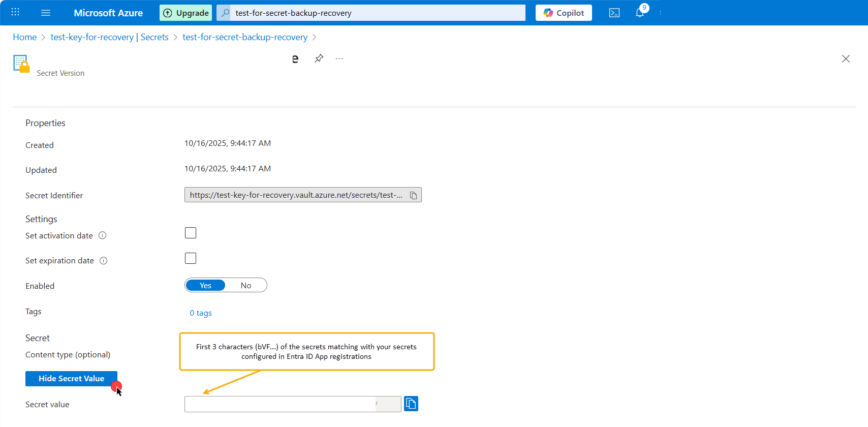Check the Set expiration date checkbox

coord(191,258)
